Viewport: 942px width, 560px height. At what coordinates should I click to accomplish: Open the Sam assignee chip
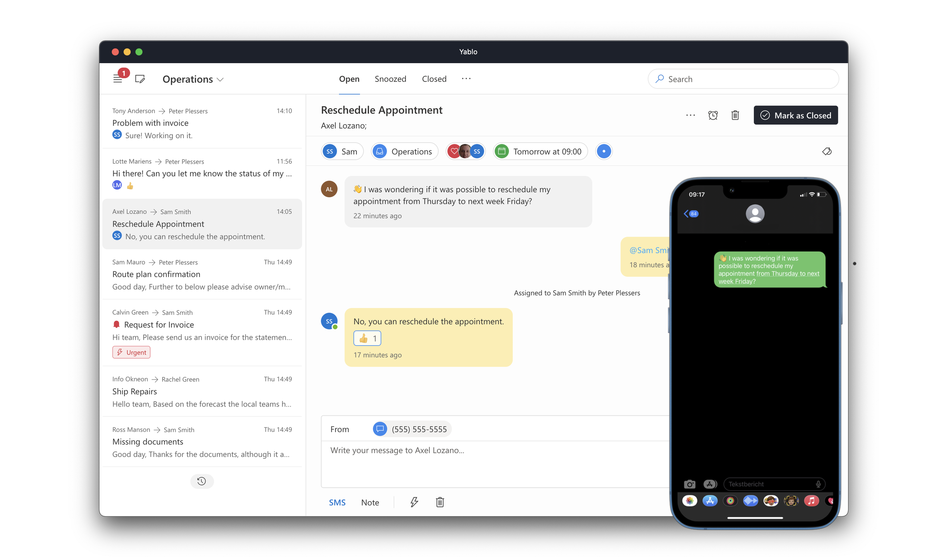click(x=342, y=151)
